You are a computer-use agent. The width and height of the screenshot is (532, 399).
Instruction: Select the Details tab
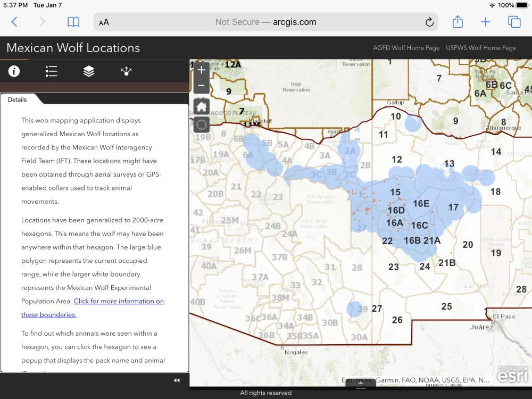point(18,99)
